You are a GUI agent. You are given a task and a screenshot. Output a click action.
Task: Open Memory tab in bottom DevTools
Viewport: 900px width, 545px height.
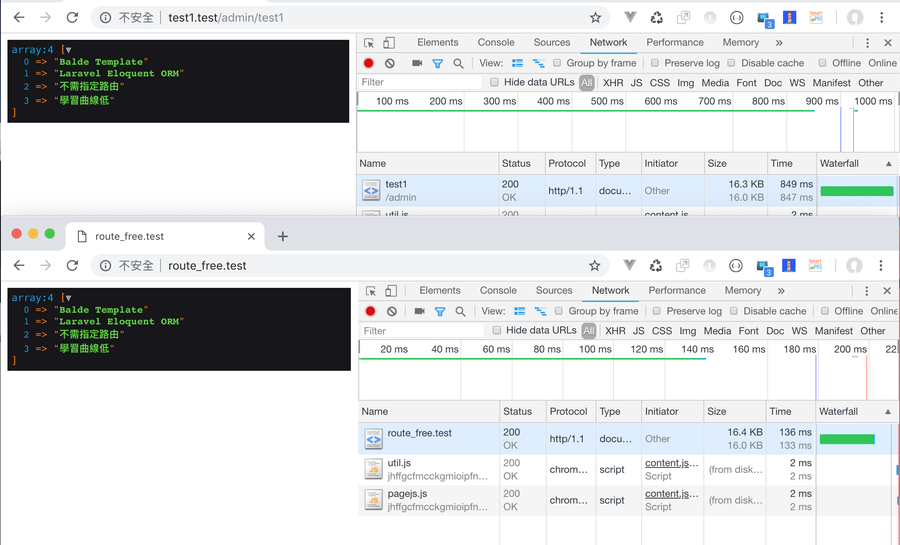point(743,290)
